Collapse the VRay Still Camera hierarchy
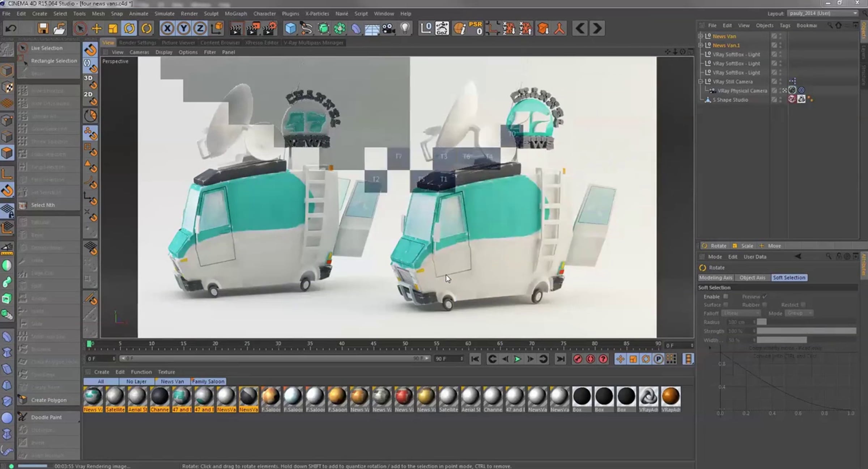The width and height of the screenshot is (868, 469). pyautogui.click(x=701, y=82)
